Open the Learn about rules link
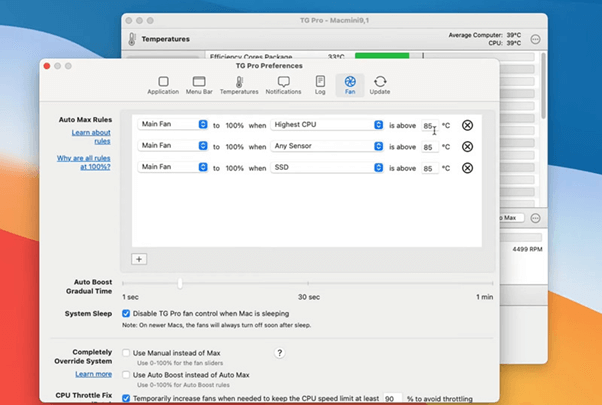The image size is (602, 405). coord(91,137)
